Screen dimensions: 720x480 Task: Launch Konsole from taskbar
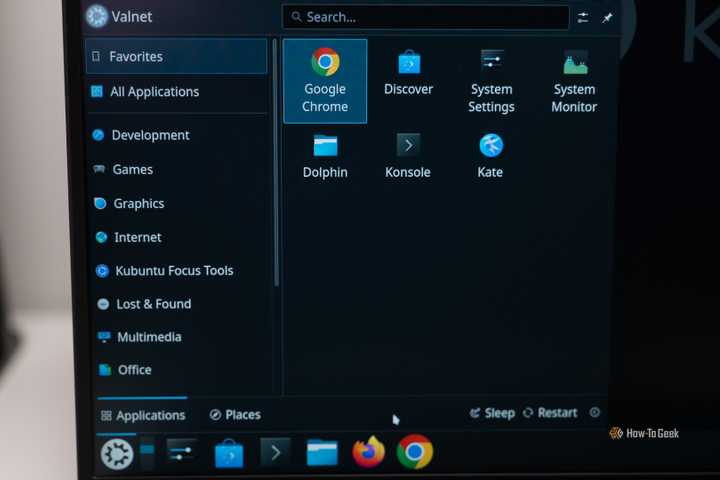[x=276, y=453]
